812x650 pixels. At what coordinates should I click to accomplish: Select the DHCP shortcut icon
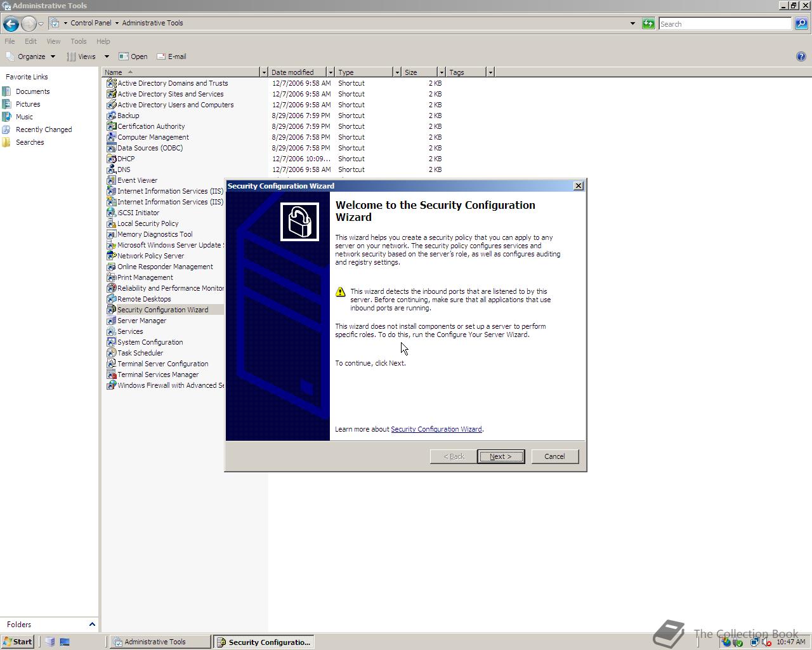tap(111, 159)
